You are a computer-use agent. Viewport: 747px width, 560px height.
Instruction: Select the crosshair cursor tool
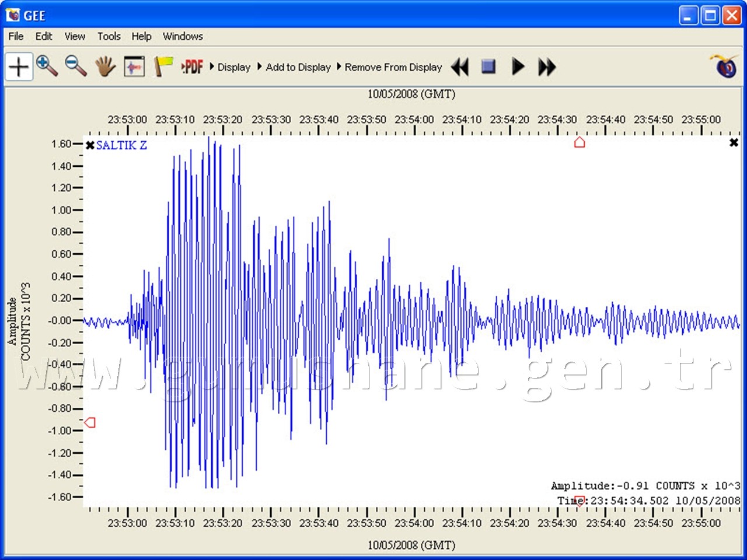click(19, 66)
